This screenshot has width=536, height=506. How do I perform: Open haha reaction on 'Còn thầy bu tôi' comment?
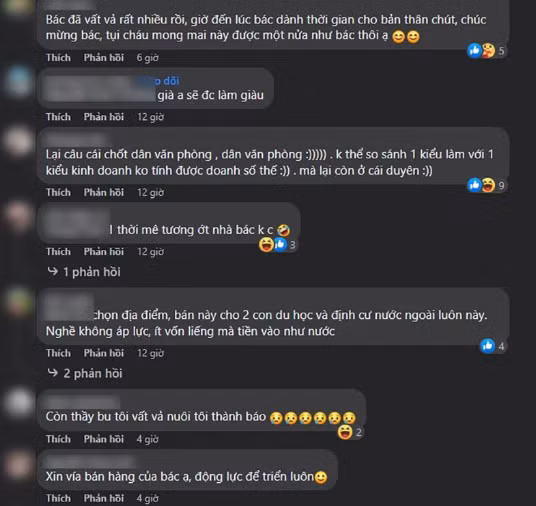pos(345,432)
